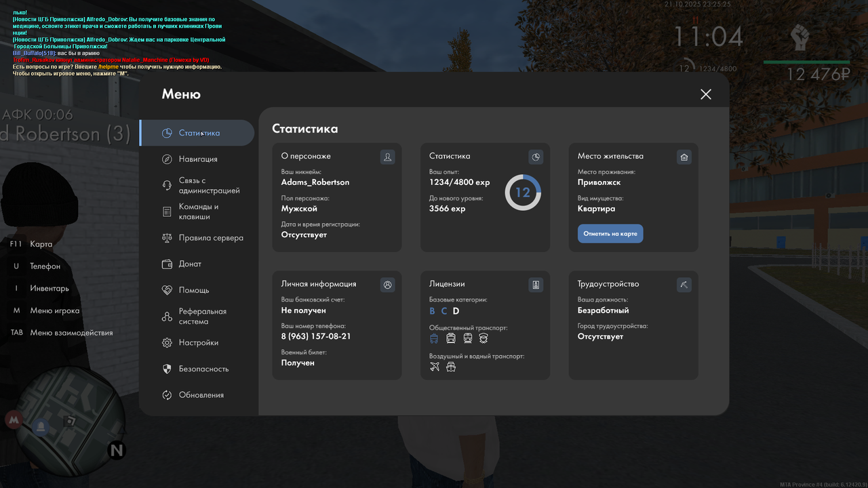
Task: Click the phone number 8 (963) 157-08-21
Action: 316,336
